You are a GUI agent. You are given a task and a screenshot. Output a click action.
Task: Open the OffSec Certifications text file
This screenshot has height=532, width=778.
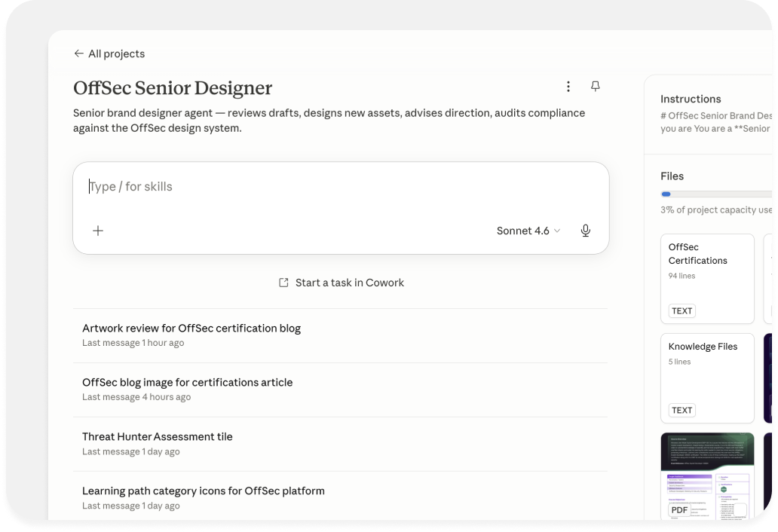[707, 279]
